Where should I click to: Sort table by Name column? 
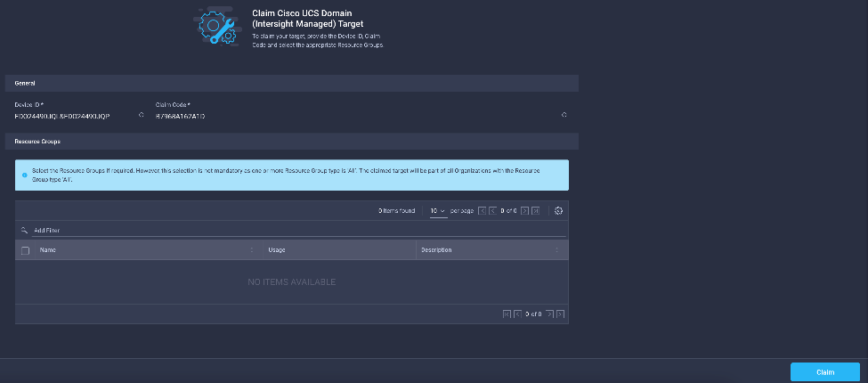[253, 250]
